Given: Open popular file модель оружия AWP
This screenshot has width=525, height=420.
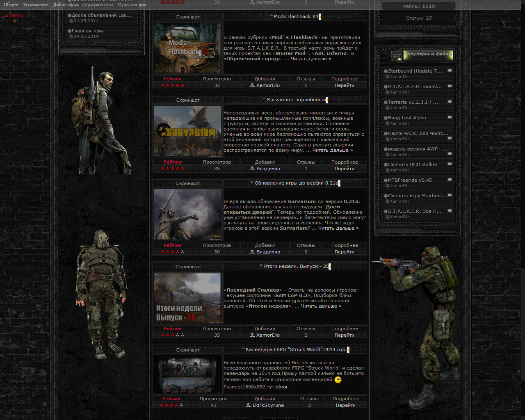Looking at the screenshot, I should (x=418, y=149).
